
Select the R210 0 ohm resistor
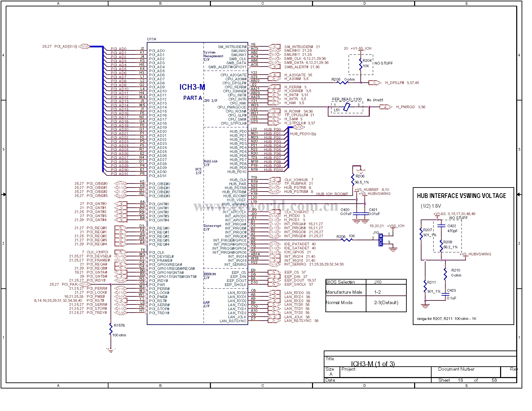[445, 274]
